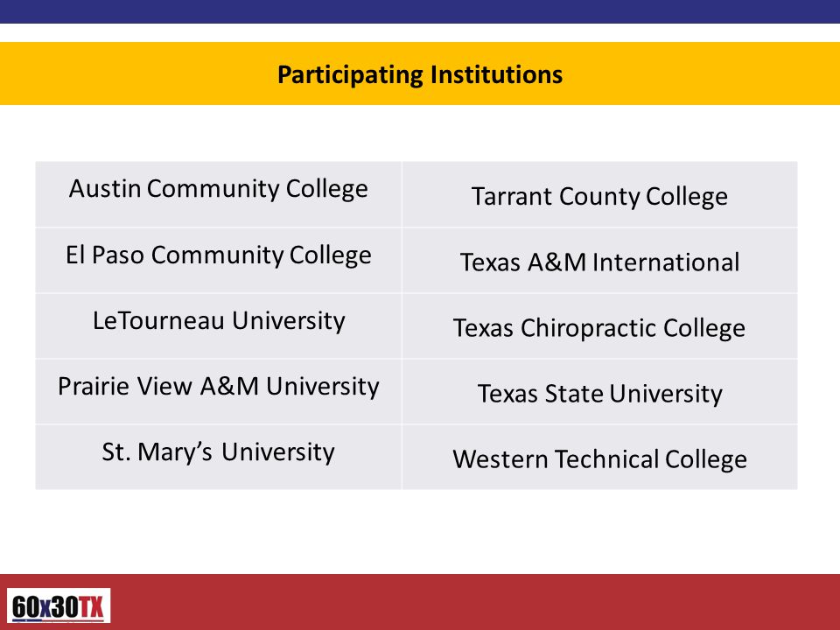Click the dark blue top bar
Viewport: 840px width, 630px height.
click(x=420, y=11)
